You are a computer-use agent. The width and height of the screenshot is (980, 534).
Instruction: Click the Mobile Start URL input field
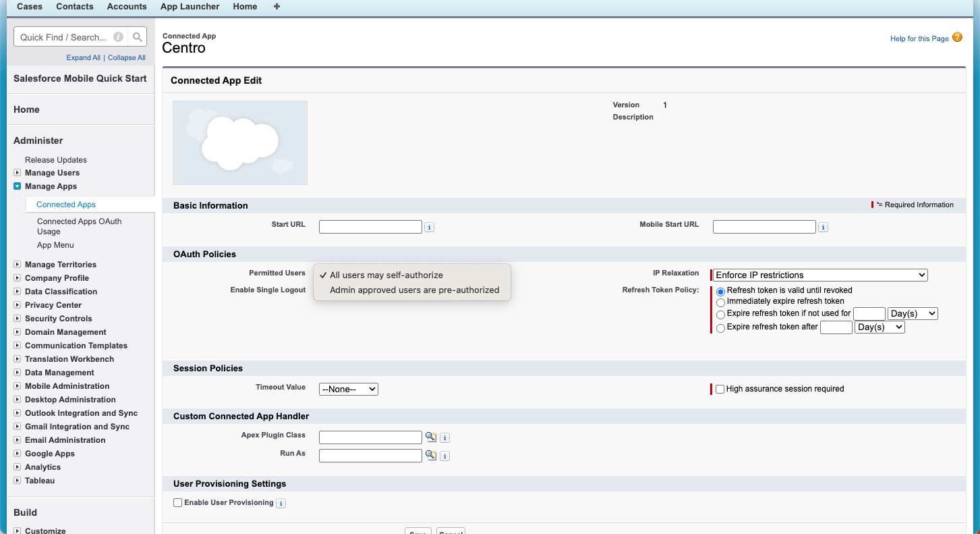[x=764, y=227]
